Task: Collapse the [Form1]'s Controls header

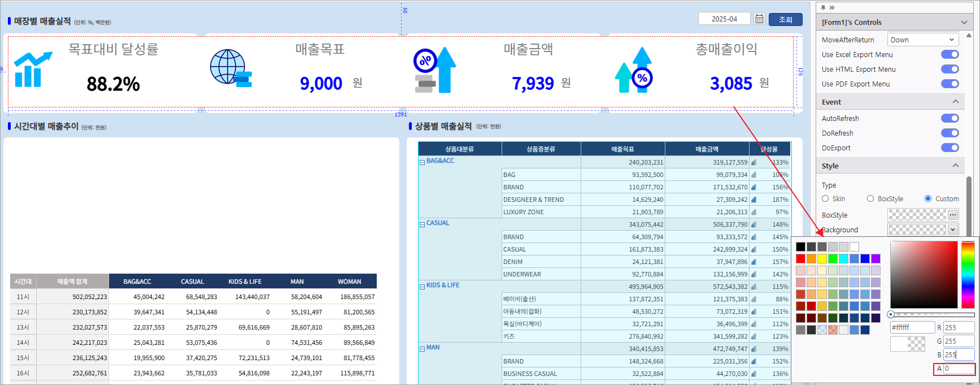Action: coord(964,23)
